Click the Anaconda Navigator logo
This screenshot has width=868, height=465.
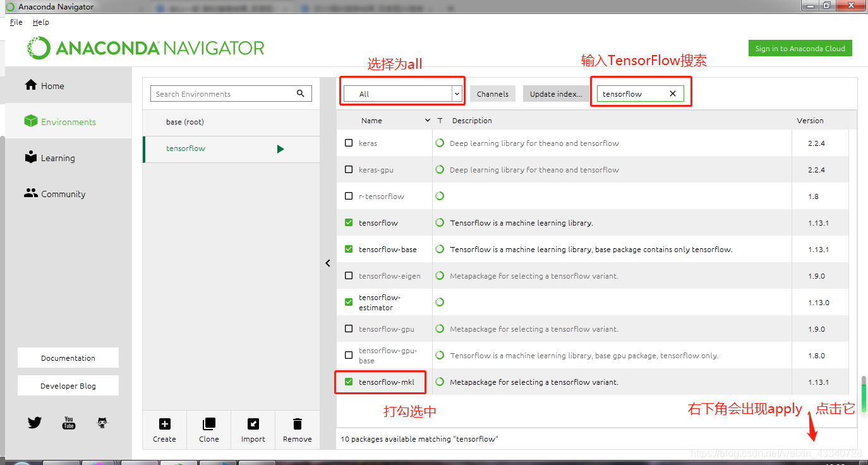(x=146, y=48)
